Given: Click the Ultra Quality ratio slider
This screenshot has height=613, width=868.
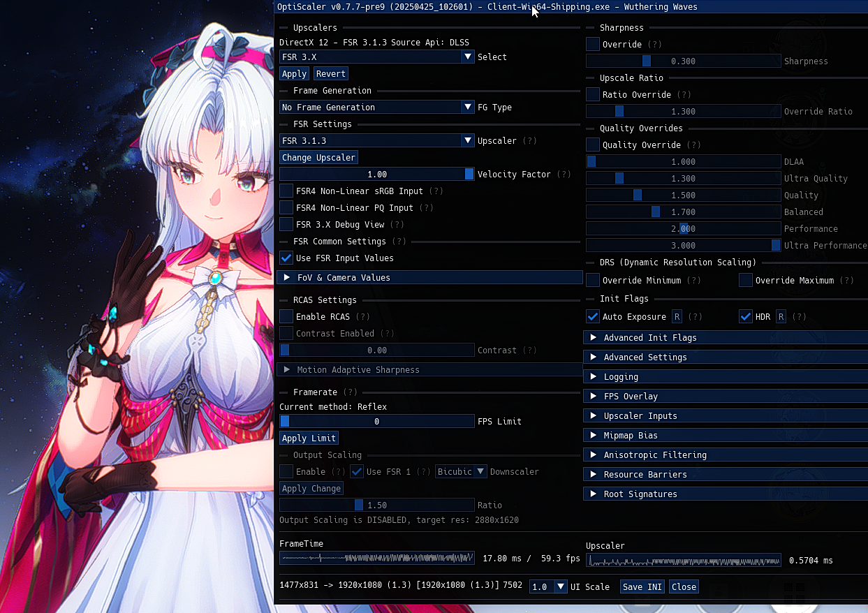Looking at the screenshot, I should point(684,178).
